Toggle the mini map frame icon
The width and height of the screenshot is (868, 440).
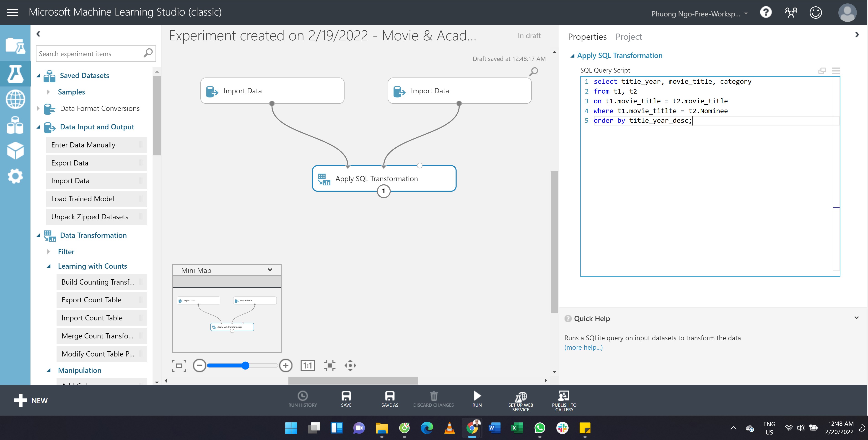[x=179, y=365]
